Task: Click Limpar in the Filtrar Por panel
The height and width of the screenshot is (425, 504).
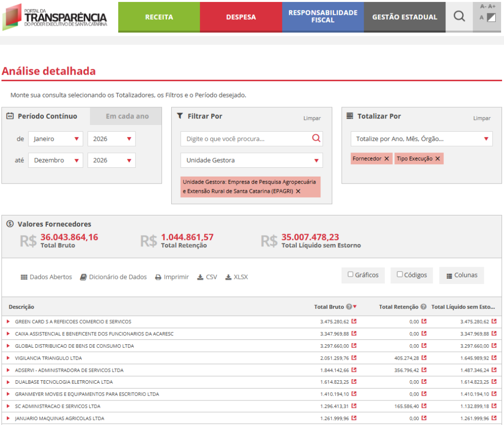Action: pyautogui.click(x=312, y=118)
